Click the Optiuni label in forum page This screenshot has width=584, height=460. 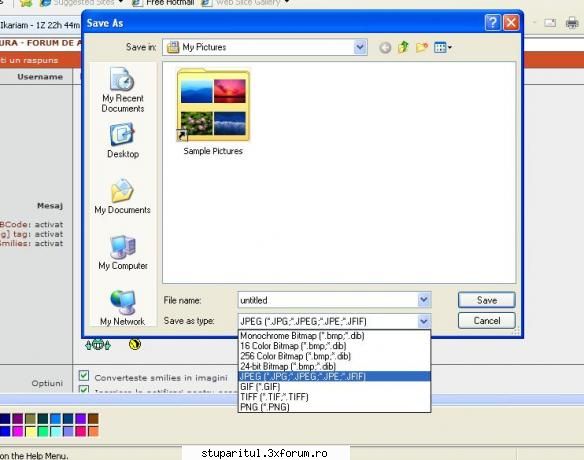coord(47,383)
